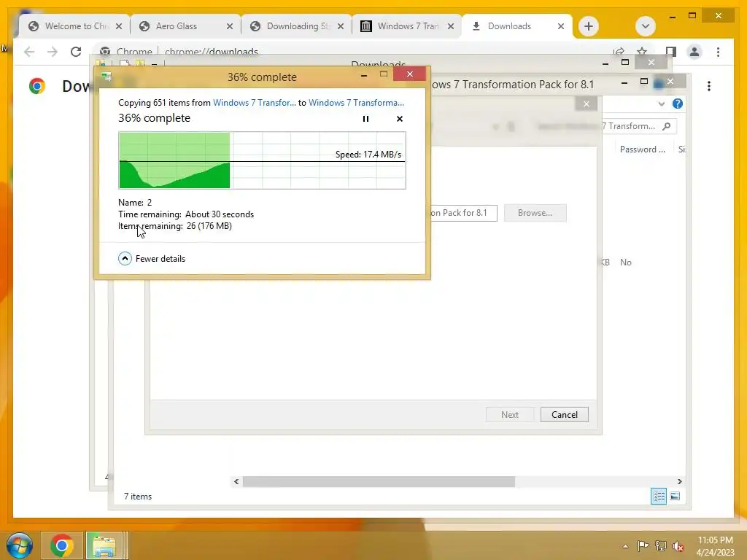The width and height of the screenshot is (747, 560).
Task: Show hidden tray icons
Action: 625,546
